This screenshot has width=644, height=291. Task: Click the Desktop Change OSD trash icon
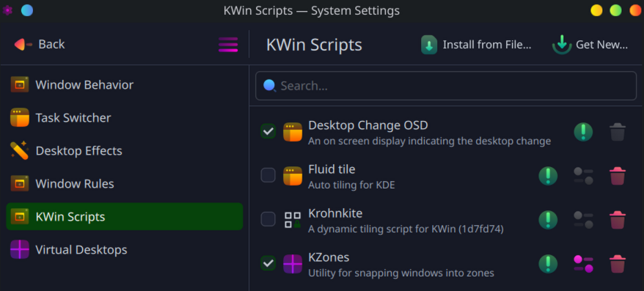(618, 132)
